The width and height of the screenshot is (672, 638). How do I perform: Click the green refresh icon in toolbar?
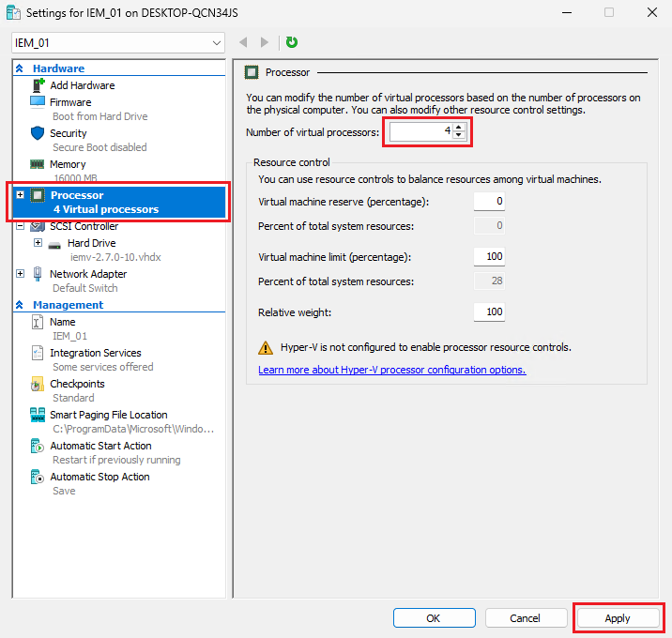292,42
